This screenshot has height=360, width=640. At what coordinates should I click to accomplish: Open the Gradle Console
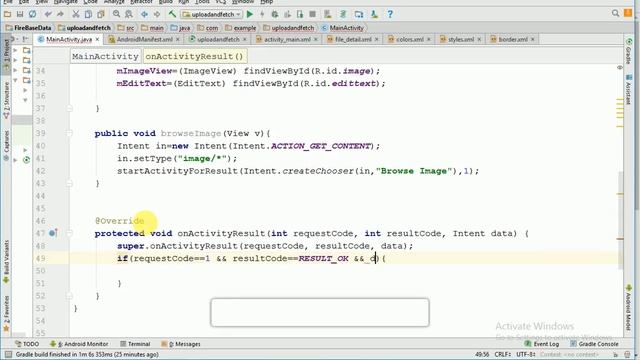pyautogui.click(x=594, y=344)
